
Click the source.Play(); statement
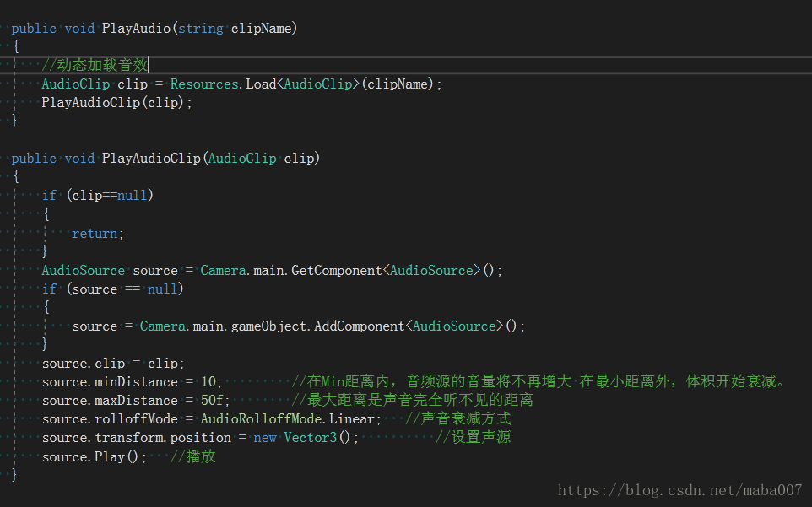(x=95, y=457)
